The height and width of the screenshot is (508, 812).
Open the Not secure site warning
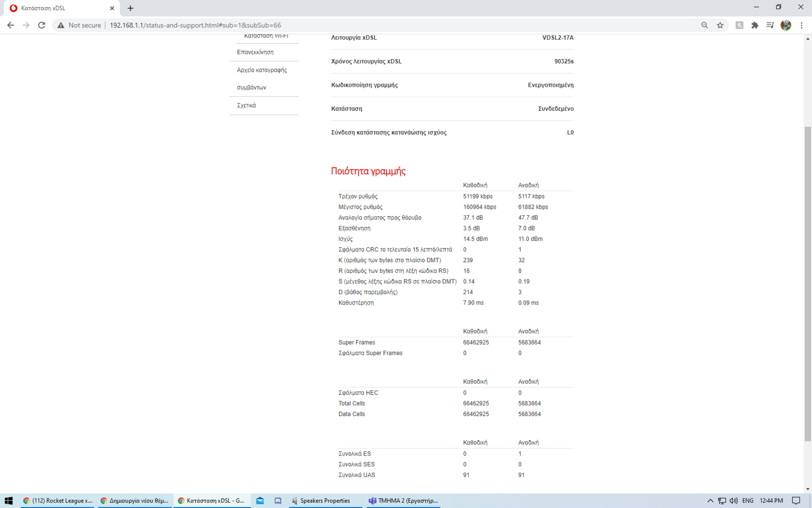pyautogui.click(x=79, y=25)
